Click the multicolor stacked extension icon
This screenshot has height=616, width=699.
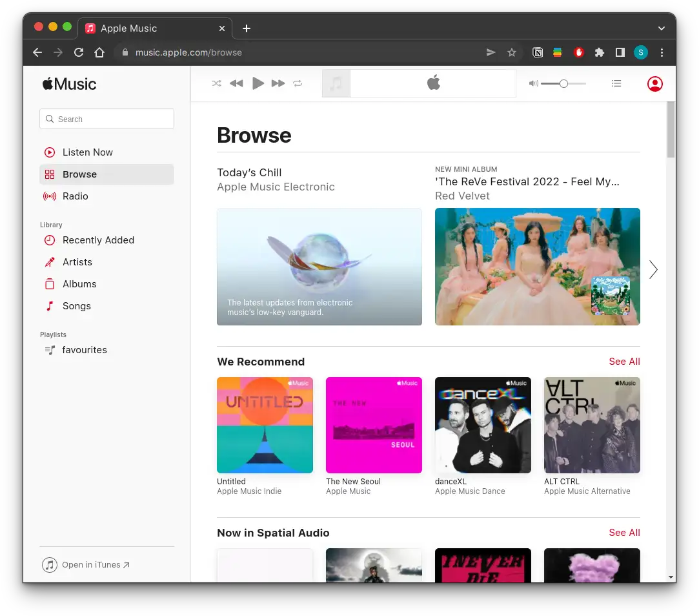click(x=557, y=52)
